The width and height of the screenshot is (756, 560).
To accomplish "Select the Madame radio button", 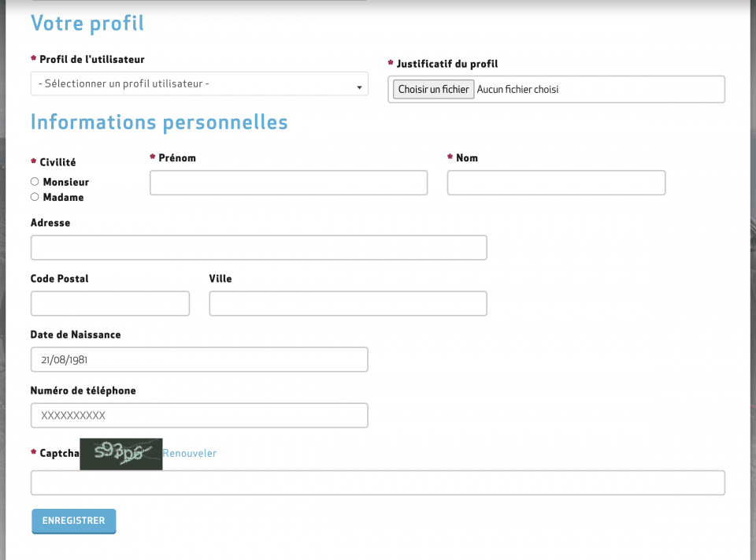I will point(35,197).
